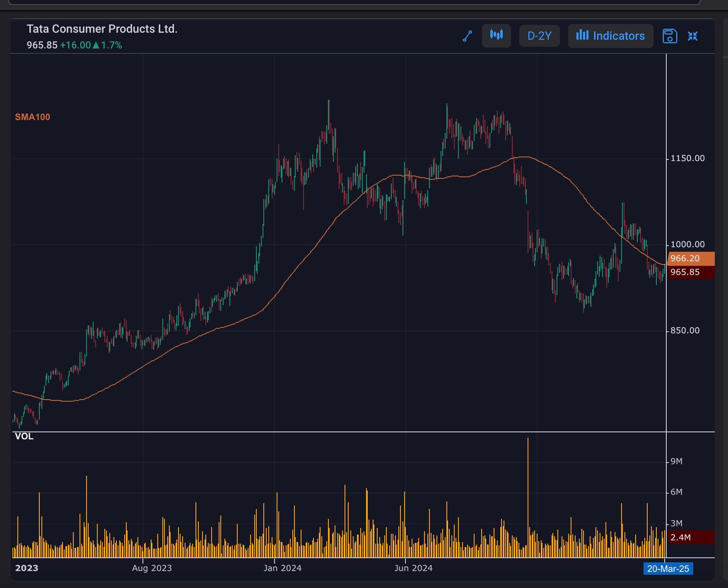Image resolution: width=728 pixels, height=588 pixels.
Task: Click the 6M volume axis label
Action: (x=676, y=492)
